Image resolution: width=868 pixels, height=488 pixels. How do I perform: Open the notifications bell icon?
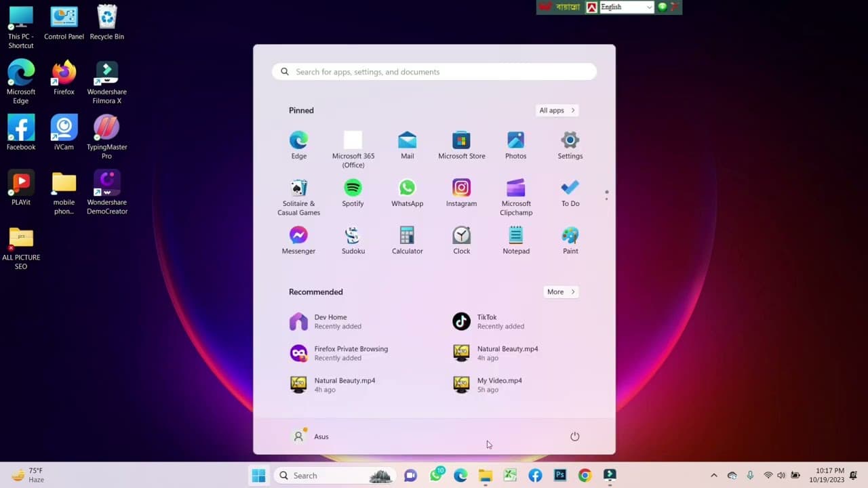(853, 476)
